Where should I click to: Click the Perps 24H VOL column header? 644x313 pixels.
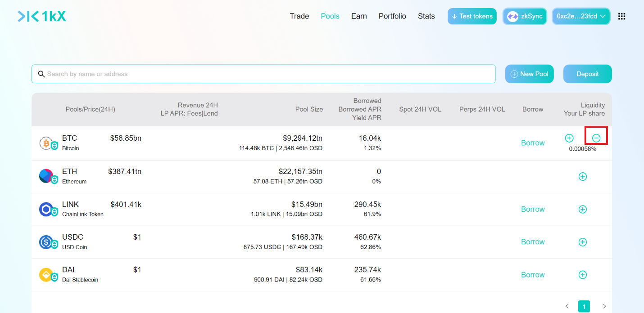482,109
